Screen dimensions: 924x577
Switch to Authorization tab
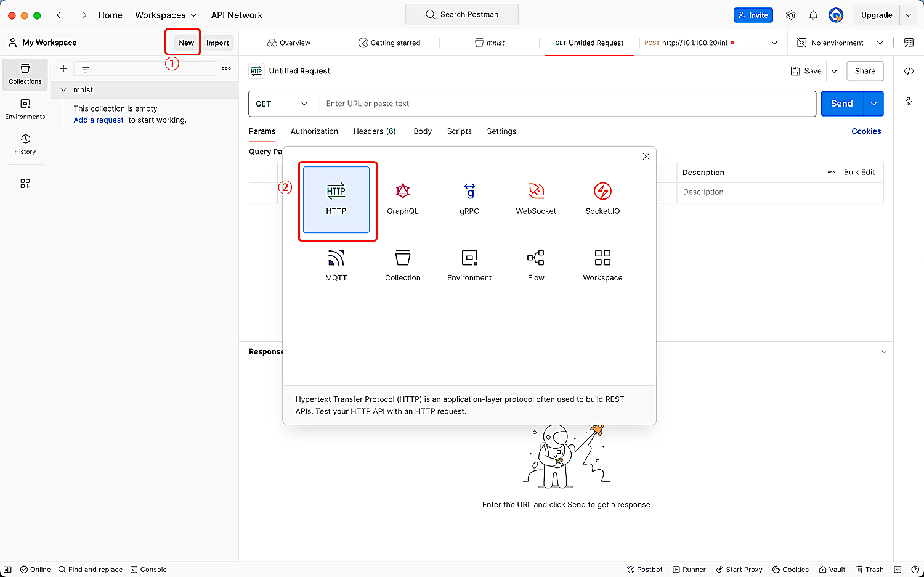click(x=314, y=131)
